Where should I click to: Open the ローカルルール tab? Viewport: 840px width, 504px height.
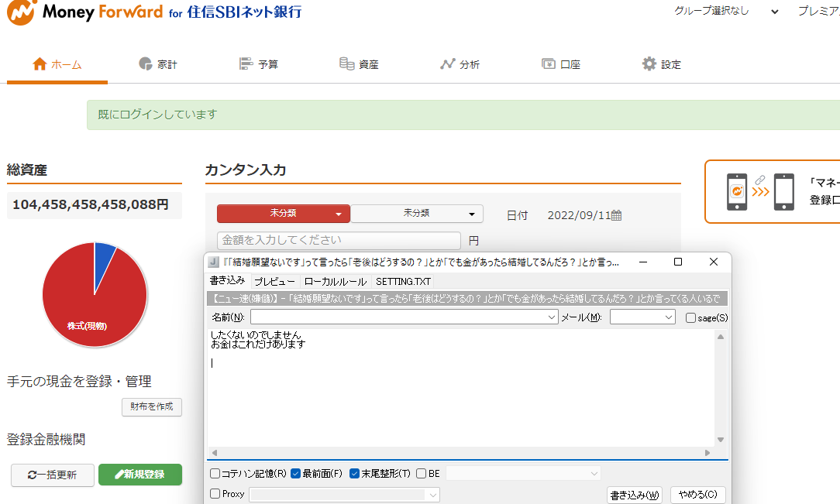pyautogui.click(x=336, y=282)
